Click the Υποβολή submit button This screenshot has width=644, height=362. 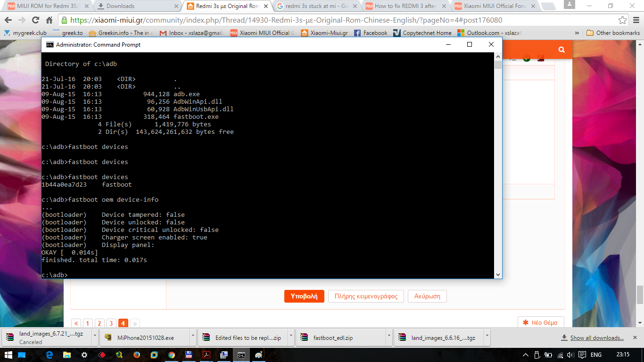click(304, 296)
